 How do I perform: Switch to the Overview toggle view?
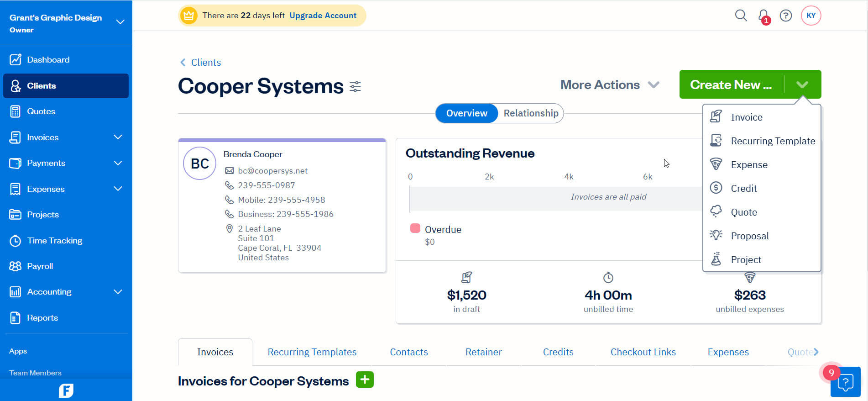click(x=466, y=113)
